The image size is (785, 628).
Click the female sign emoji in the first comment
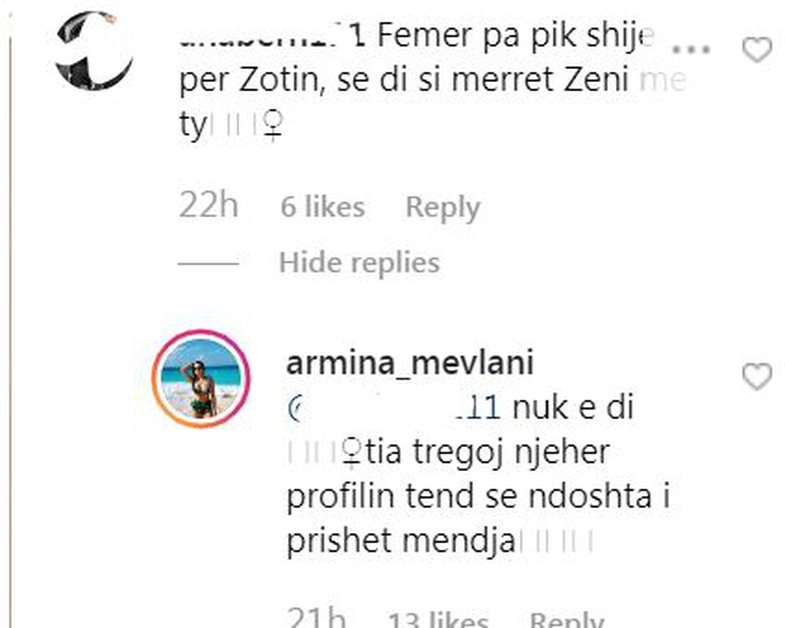point(273,127)
